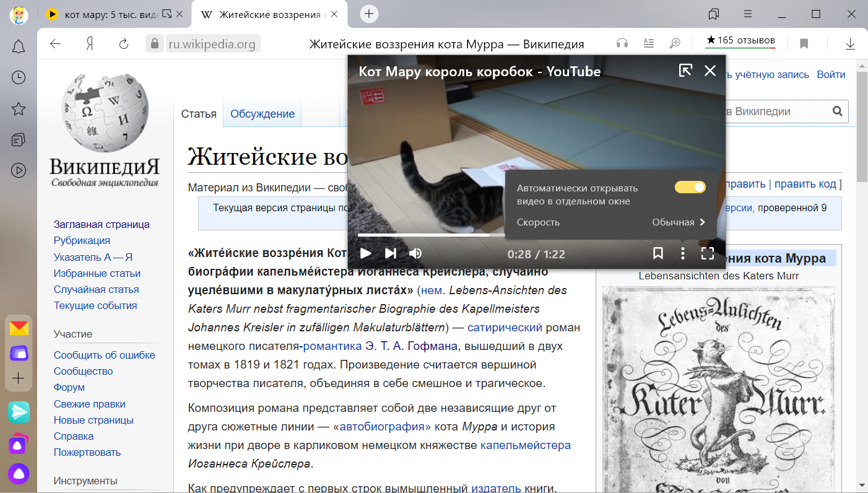Image resolution: width=868 pixels, height=493 pixels.
Task: Select the Wikipedia Житейские воззрения tab
Action: (x=269, y=14)
